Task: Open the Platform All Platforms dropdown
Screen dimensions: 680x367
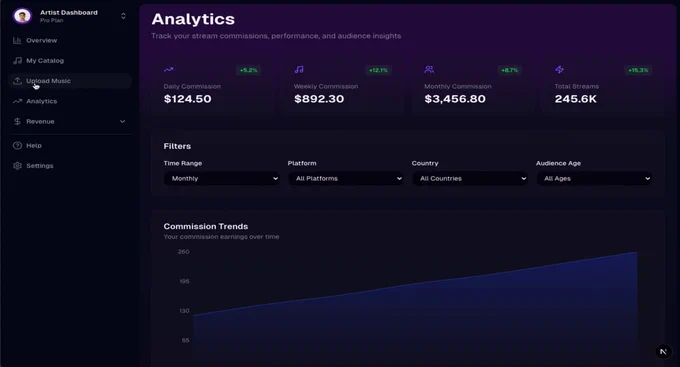Action: coord(346,178)
